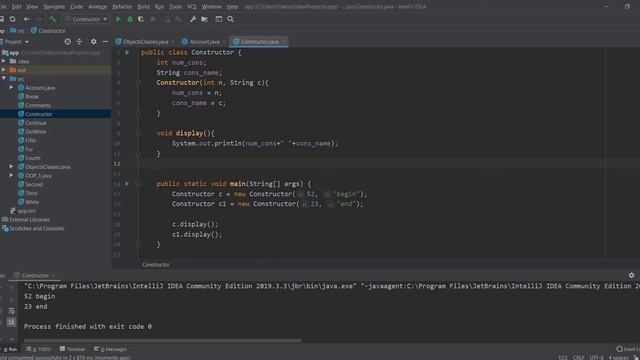This screenshot has width=640, height=360.
Task: Expand the out folder in project tree
Action: [4, 70]
